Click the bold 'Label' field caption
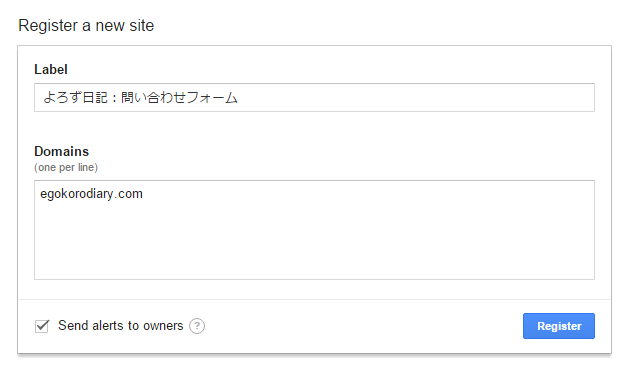Image resolution: width=629 pixels, height=370 pixels. click(51, 69)
